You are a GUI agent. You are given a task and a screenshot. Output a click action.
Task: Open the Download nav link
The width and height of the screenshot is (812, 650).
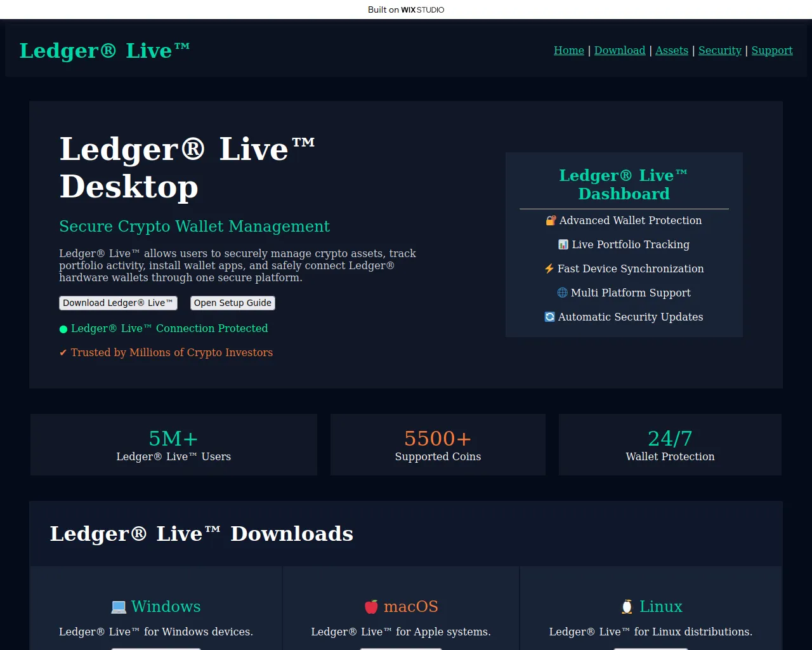coord(620,50)
